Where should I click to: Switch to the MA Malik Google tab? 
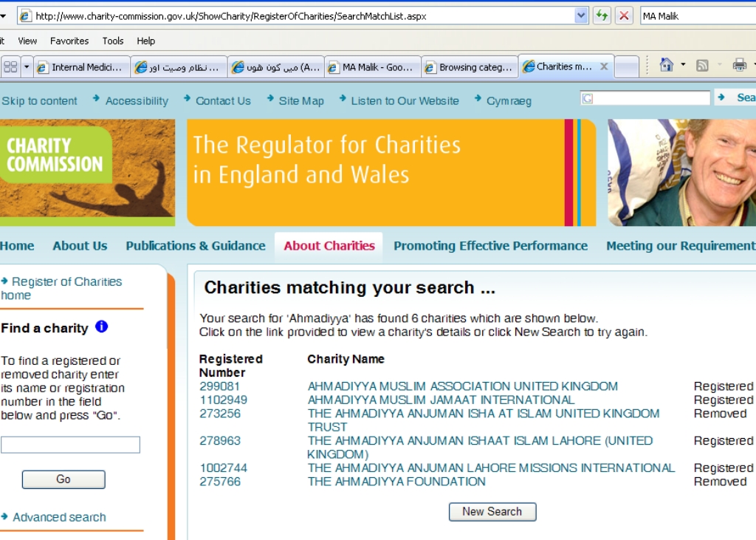(373, 67)
